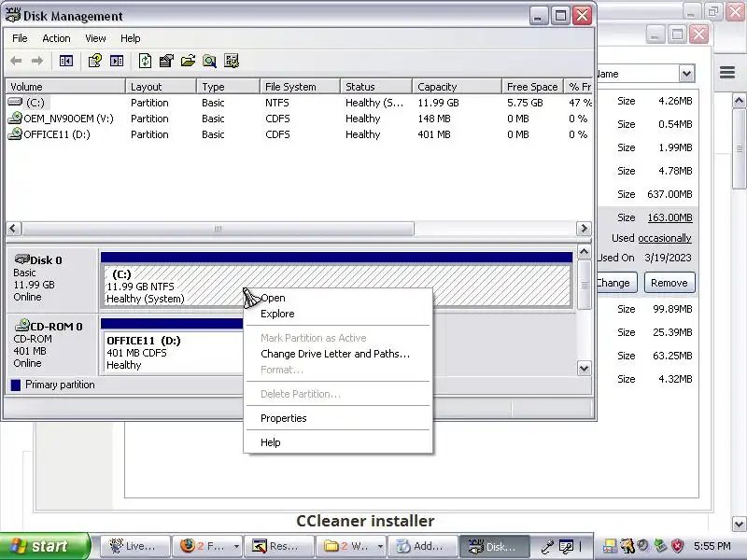This screenshot has width=747, height=560.
Task: Open the File menu
Action: 20,38
